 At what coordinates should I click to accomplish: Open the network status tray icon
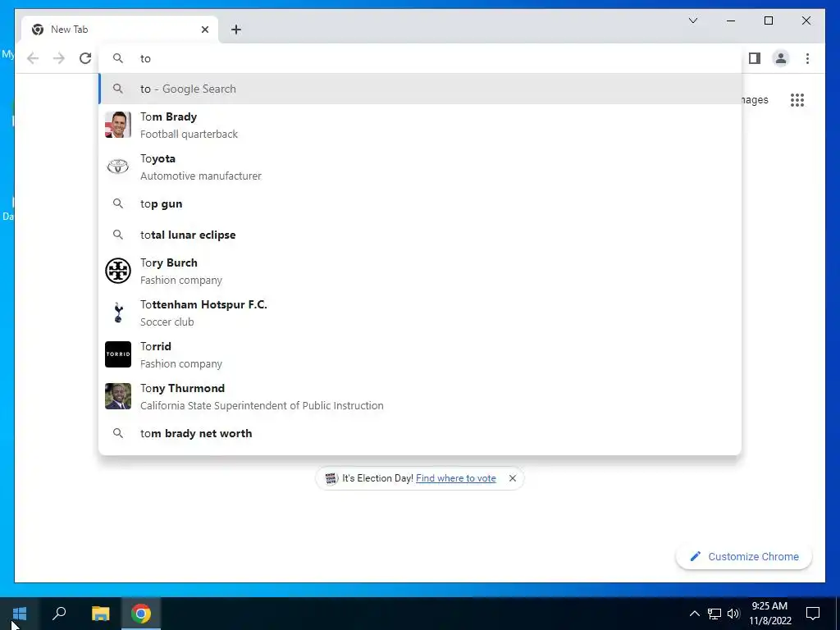pos(714,614)
